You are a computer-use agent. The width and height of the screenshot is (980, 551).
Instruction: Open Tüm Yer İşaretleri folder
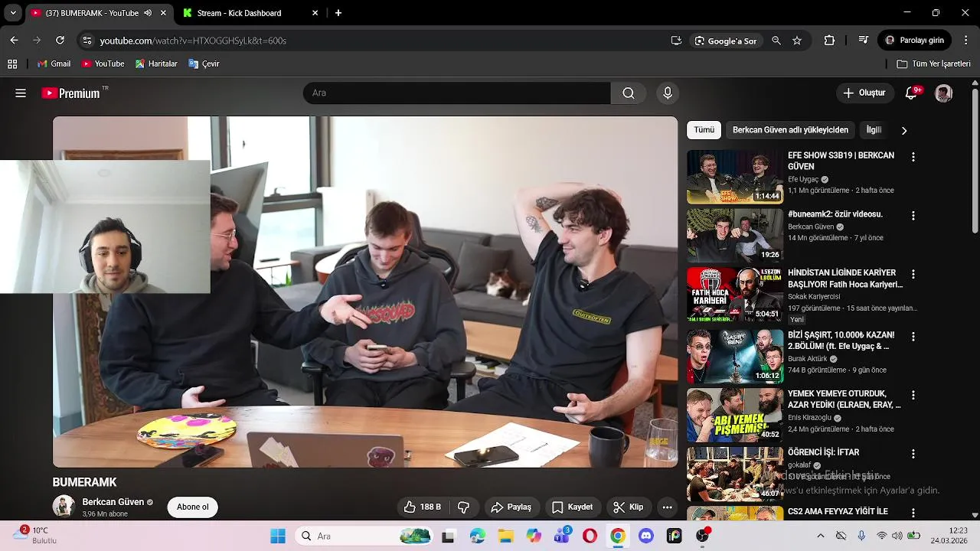[x=933, y=64]
